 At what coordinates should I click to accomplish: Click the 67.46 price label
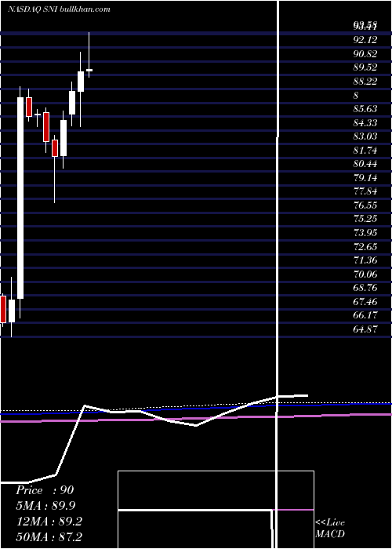click(365, 301)
